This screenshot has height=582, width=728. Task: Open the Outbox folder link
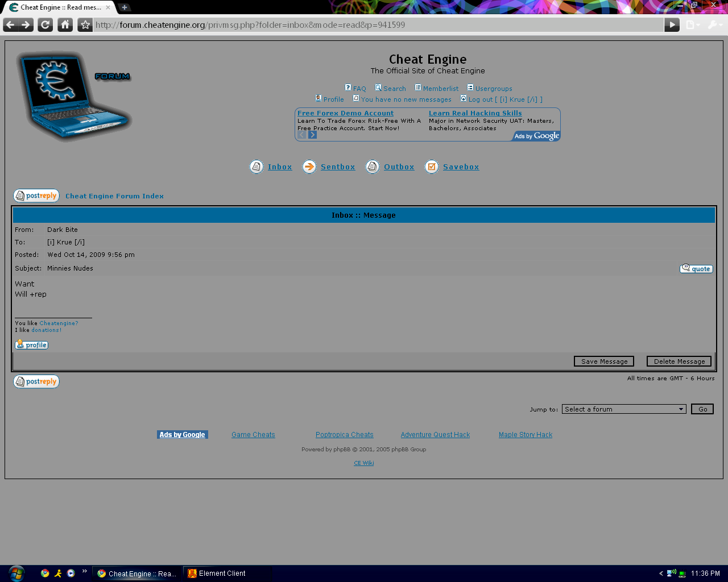pyautogui.click(x=399, y=167)
